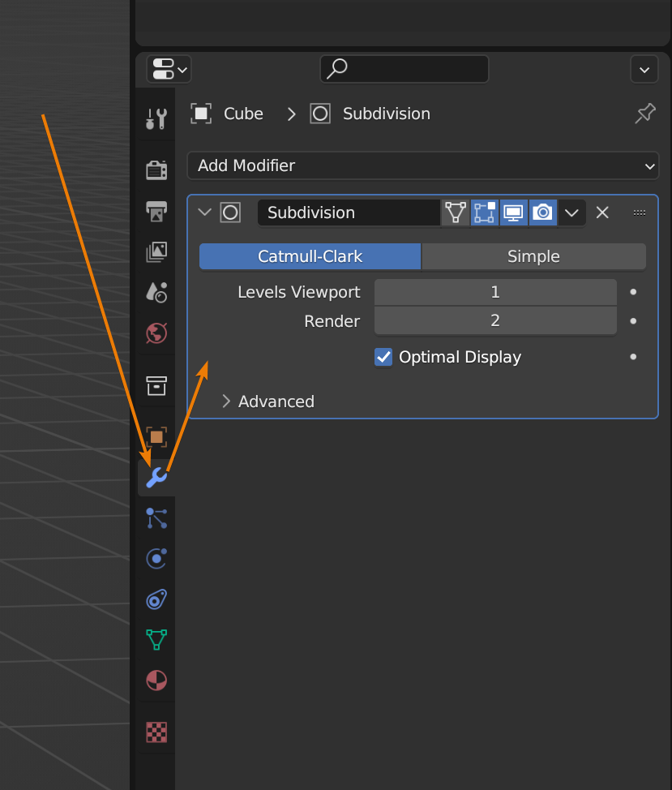
Task: Collapse the Subdivision modifier panel
Action: 204,213
